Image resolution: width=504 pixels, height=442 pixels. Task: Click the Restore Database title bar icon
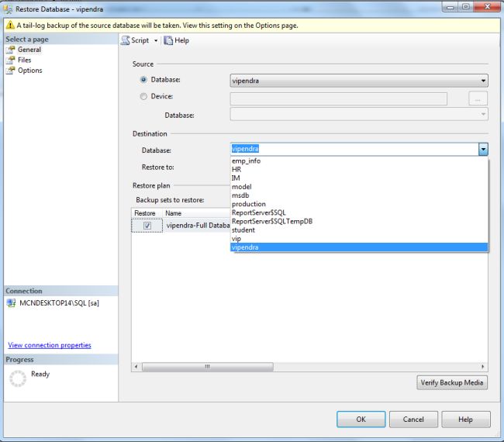8,9
